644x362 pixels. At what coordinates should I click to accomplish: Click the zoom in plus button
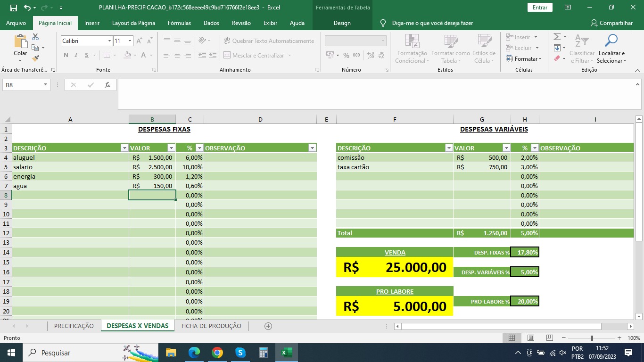pos(620,338)
